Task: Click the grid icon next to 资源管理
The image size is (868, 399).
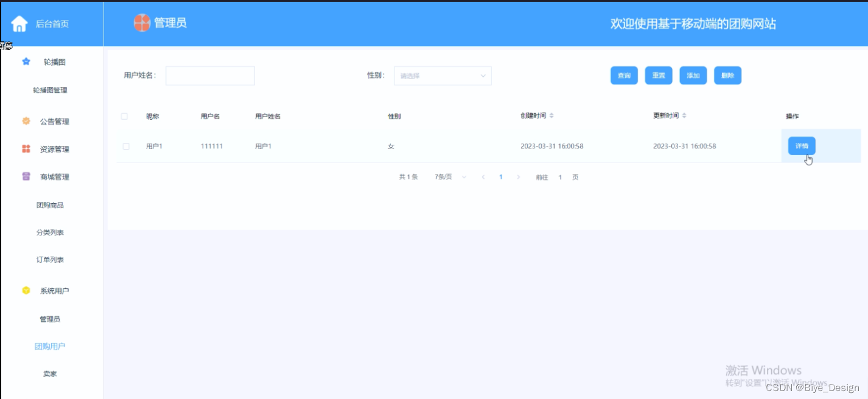Action: (x=26, y=149)
